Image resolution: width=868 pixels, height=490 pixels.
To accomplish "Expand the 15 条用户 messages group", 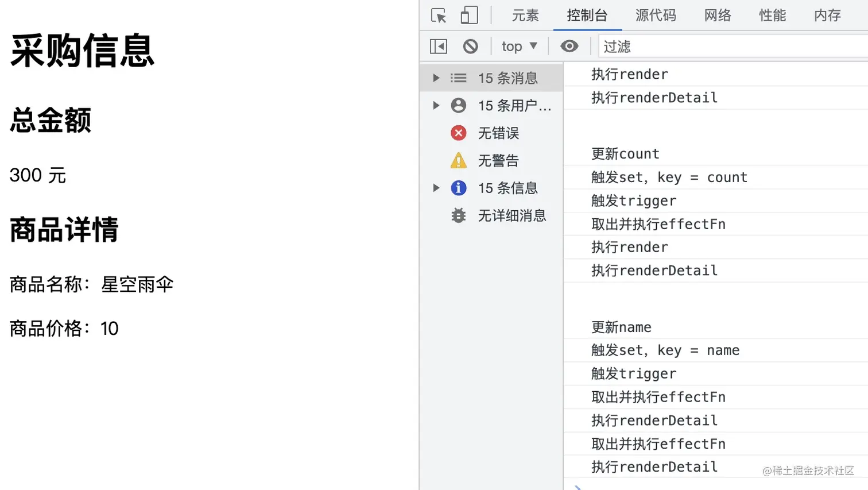I will (436, 105).
